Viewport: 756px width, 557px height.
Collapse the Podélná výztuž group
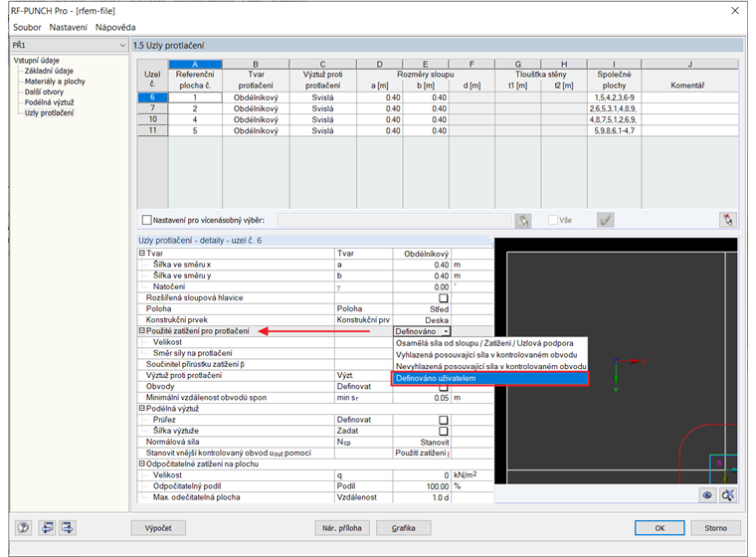(x=141, y=409)
